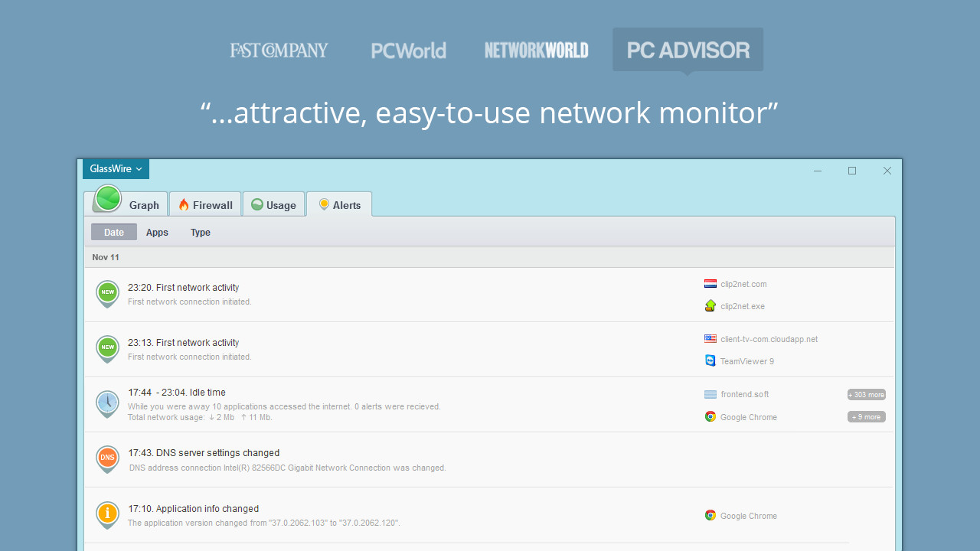The image size is (980, 551).
Task: Toggle sorting alerts by Apps
Action: [157, 232]
